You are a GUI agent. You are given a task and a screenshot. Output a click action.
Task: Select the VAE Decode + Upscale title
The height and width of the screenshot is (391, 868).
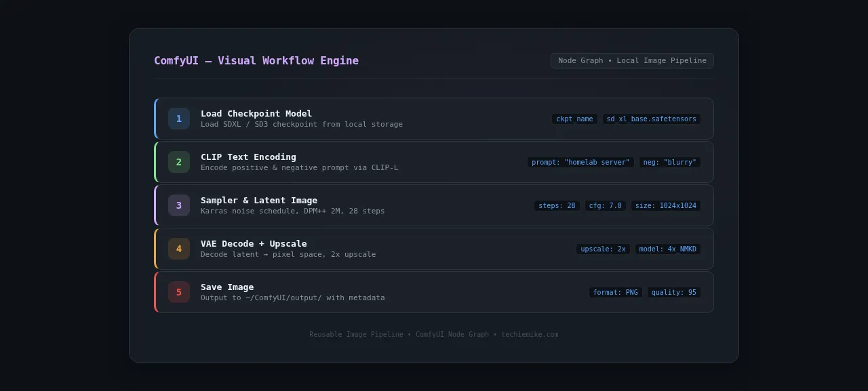point(254,243)
